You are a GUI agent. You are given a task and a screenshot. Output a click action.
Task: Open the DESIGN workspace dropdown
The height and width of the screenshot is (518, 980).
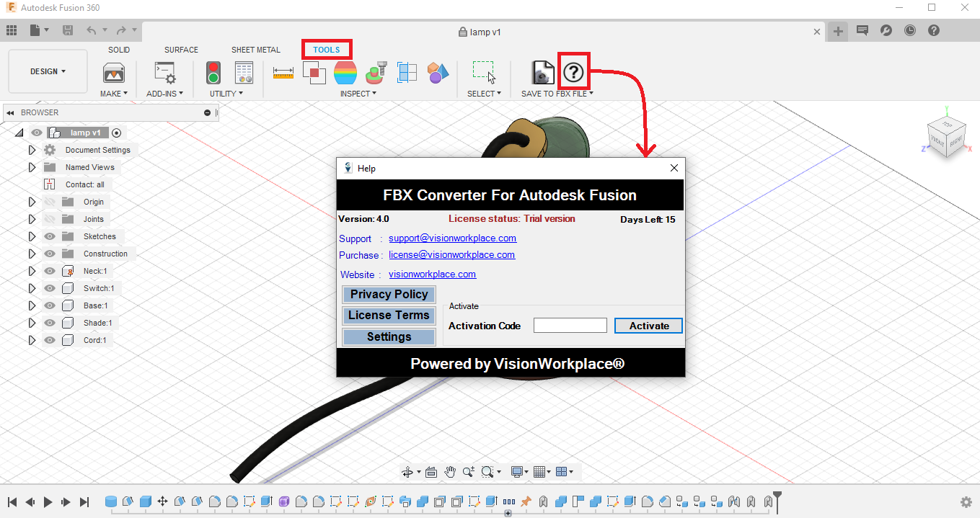pos(48,71)
